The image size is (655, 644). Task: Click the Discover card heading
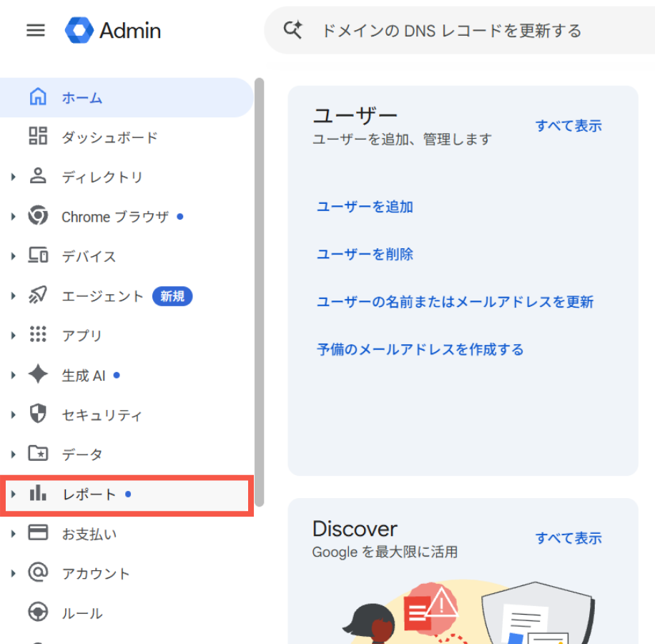click(355, 528)
